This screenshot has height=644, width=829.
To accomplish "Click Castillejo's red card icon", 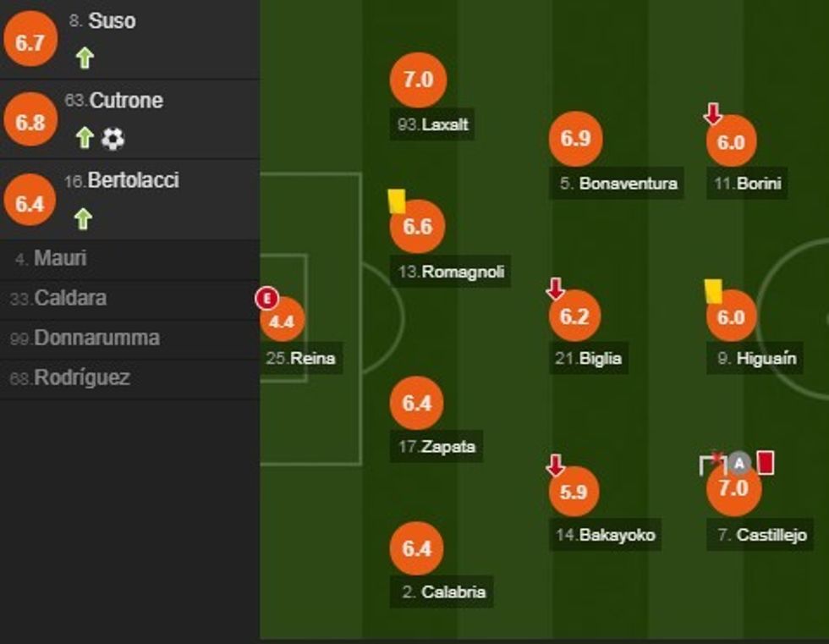I will click(x=766, y=462).
